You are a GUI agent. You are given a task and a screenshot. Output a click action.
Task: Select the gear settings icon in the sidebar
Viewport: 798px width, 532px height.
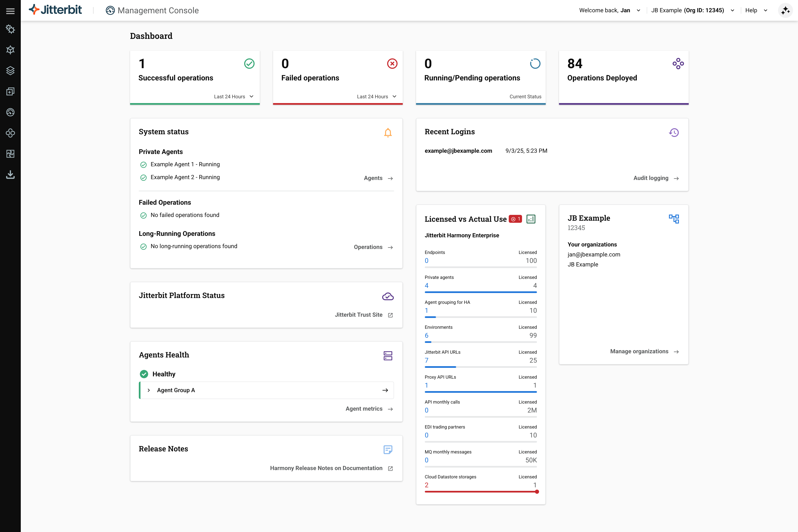[11, 30]
